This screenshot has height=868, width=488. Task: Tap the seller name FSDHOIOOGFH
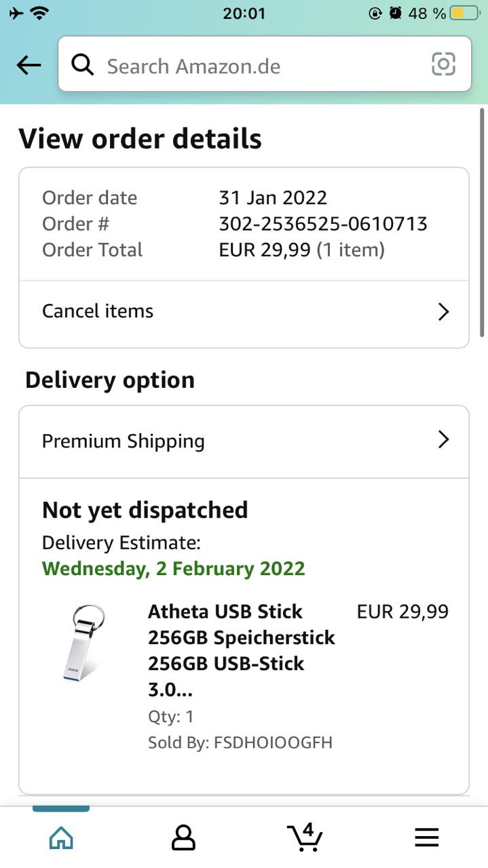[x=273, y=743]
